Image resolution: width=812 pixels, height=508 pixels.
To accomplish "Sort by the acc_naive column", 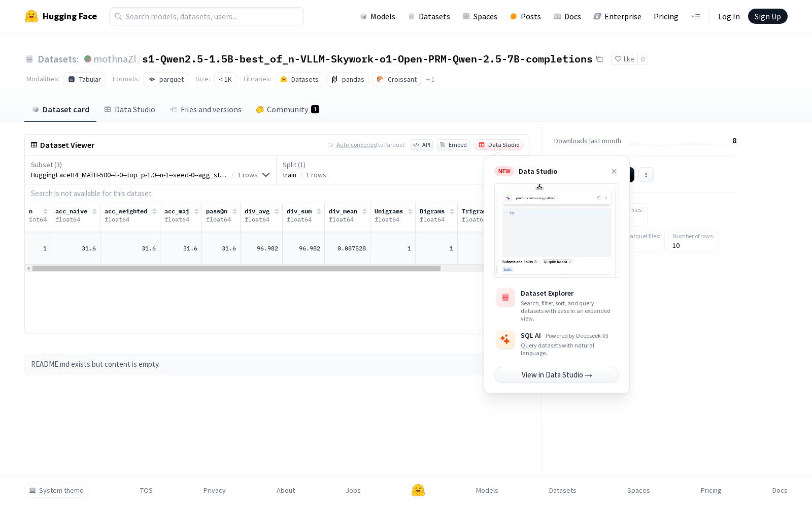I will tap(94, 211).
